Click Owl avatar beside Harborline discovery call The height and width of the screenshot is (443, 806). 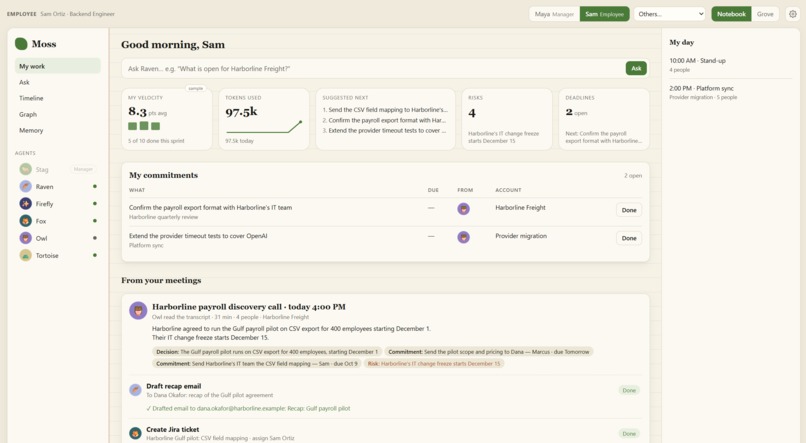(138, 310)
